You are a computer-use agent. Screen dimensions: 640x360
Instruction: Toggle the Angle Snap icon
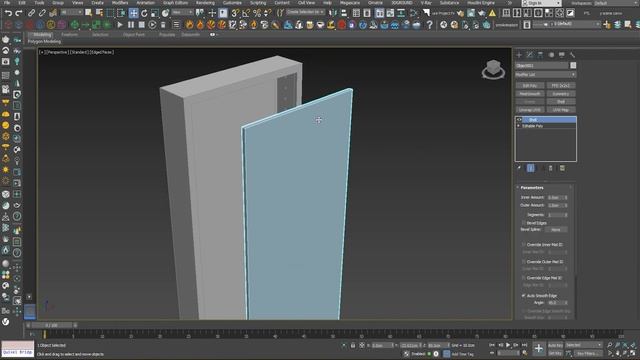[x=246, y=13]
